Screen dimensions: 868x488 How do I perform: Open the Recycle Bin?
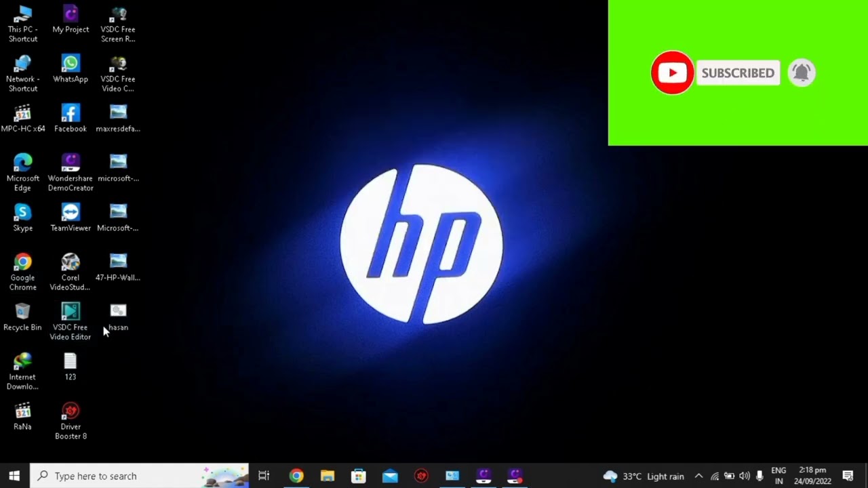click(x=22, y=317)
